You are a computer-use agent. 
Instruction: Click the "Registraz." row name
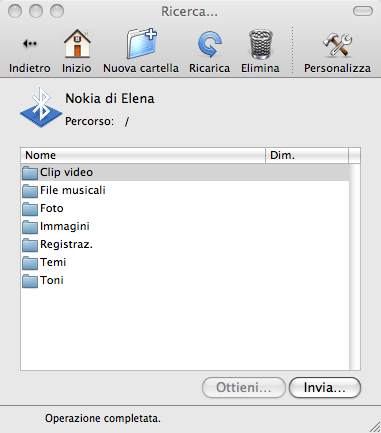(x=66, y=245)
